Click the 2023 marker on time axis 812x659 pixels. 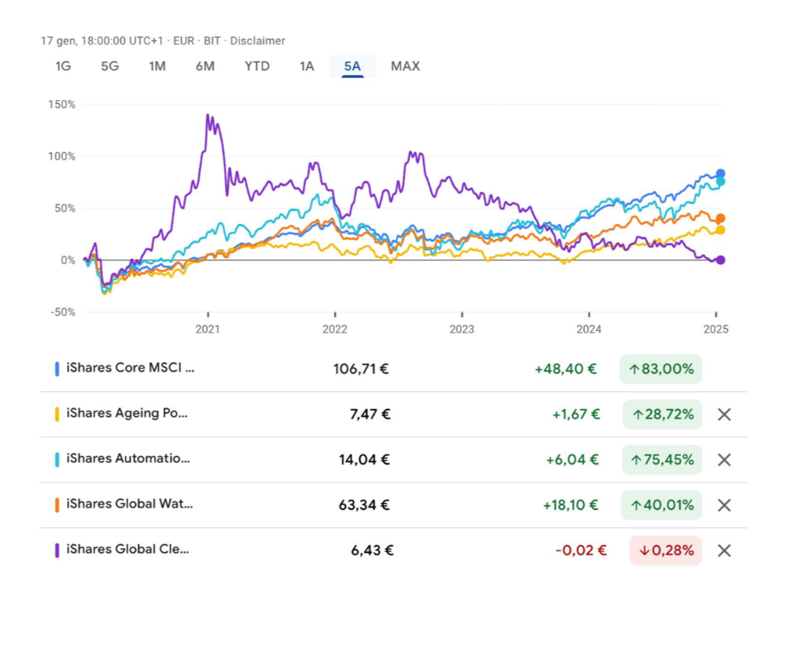462,329
